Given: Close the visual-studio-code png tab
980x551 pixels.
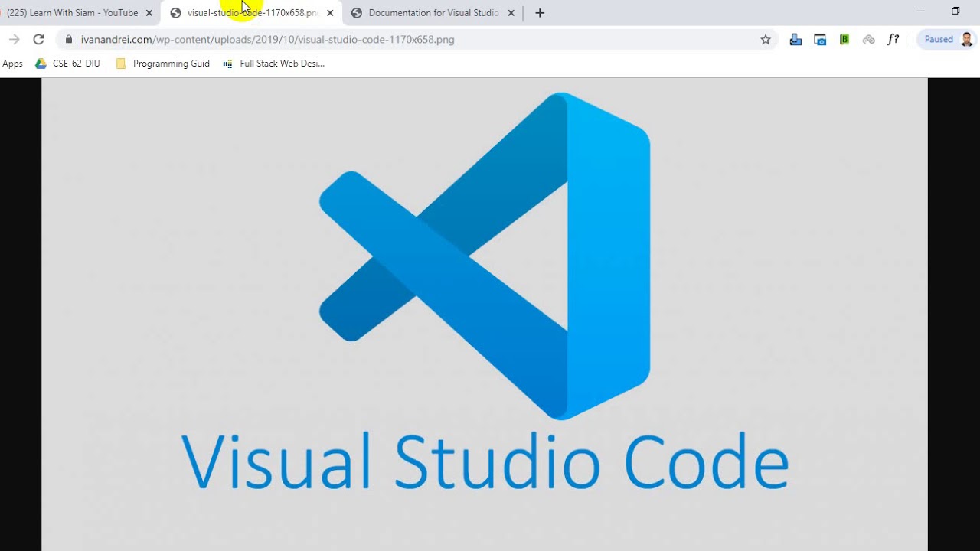Looking at the screenshot, I should (x=330, y=13).
